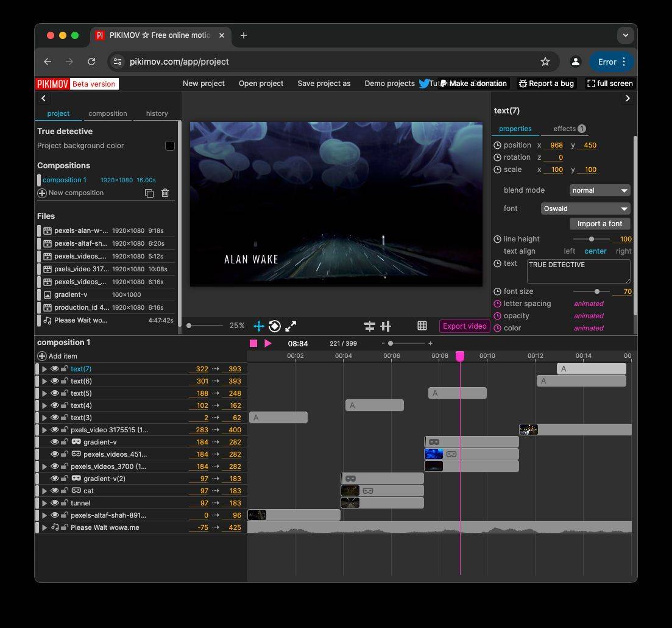
Task: Click the rotation keyframe stopwatch icon
Action: click(497, 157)
